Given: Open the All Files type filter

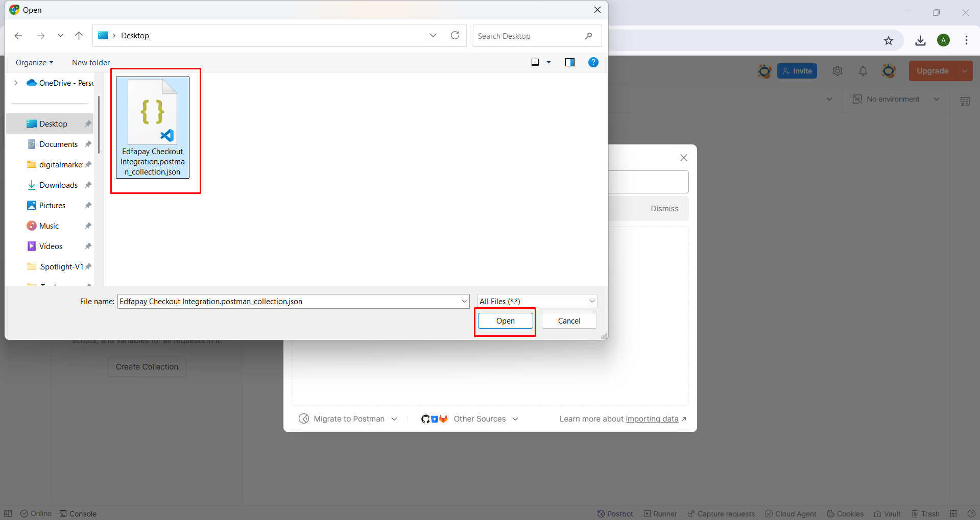Looking at the screenshot, I should 537,302.
